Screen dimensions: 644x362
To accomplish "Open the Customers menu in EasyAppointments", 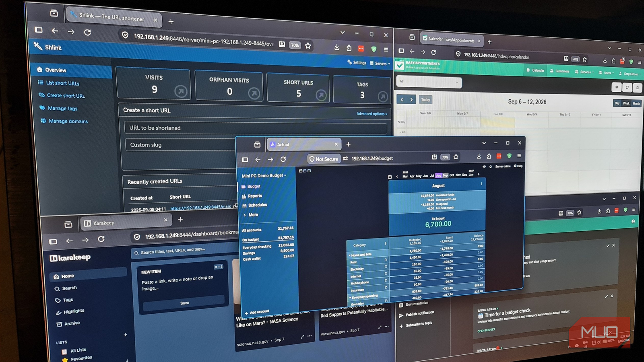I will coord(559,71).
